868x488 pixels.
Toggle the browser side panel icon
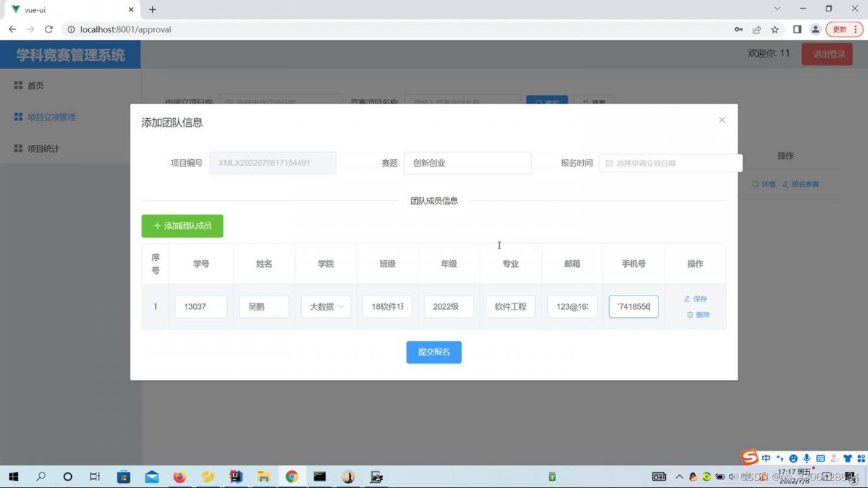(x=797, y=29)
